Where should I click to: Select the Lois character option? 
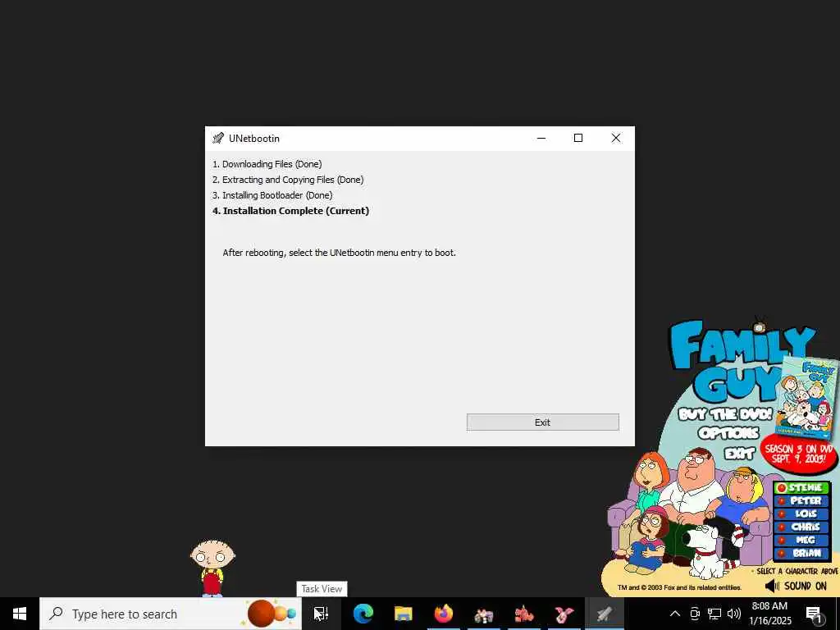(x=802, y=514)
